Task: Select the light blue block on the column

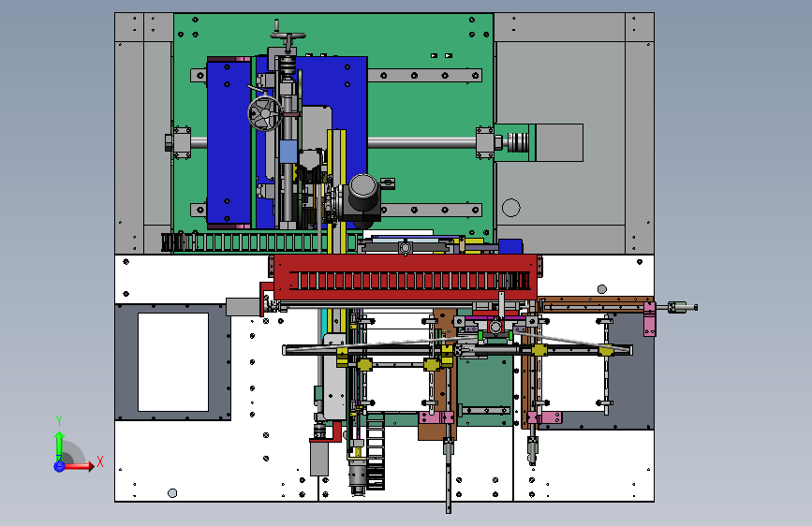Action: (x=288, y=153)
